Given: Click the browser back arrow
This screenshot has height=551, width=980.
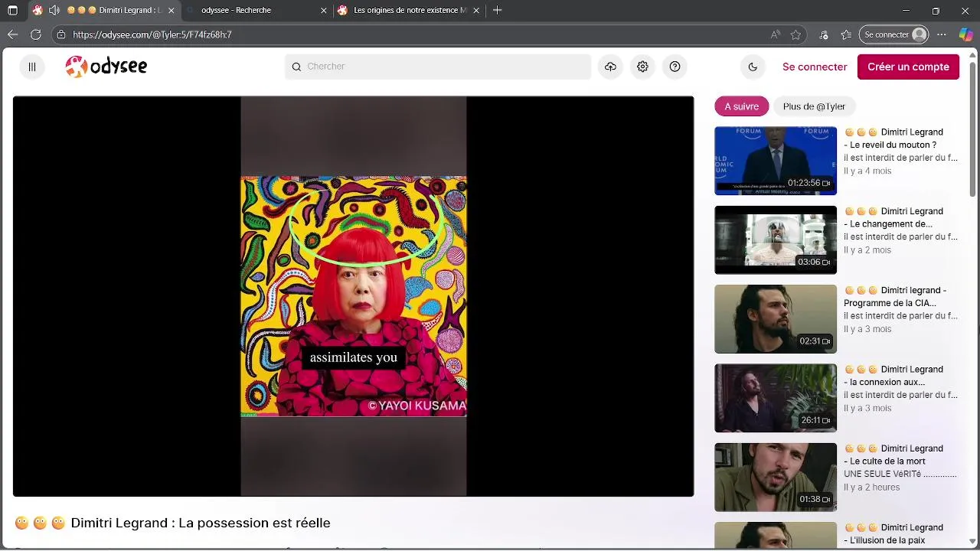Looking at the screenshot, I should click(x=12, y=34).
